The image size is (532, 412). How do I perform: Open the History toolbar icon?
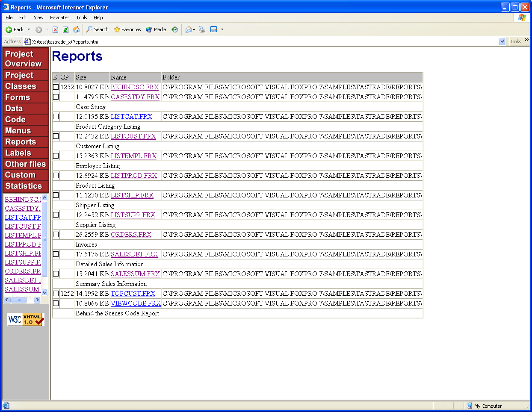pyautogui.click(x=174, y=29)
